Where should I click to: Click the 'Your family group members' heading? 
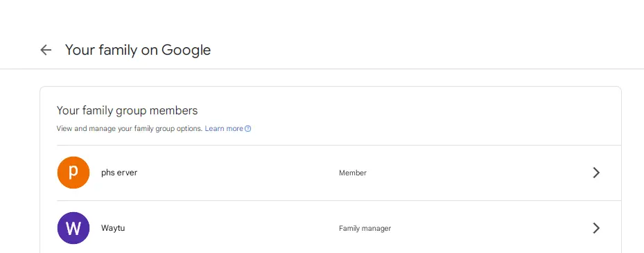127,110
